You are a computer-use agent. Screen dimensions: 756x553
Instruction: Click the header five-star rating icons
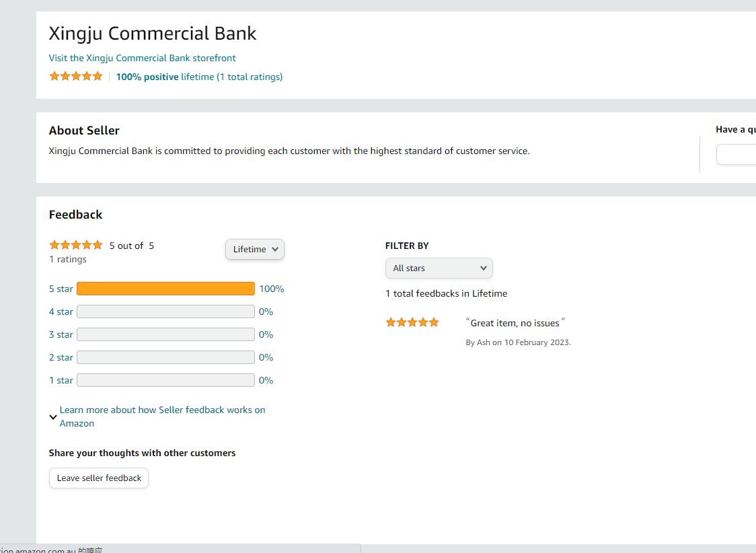pyautogui.click(x=75, y=76)
